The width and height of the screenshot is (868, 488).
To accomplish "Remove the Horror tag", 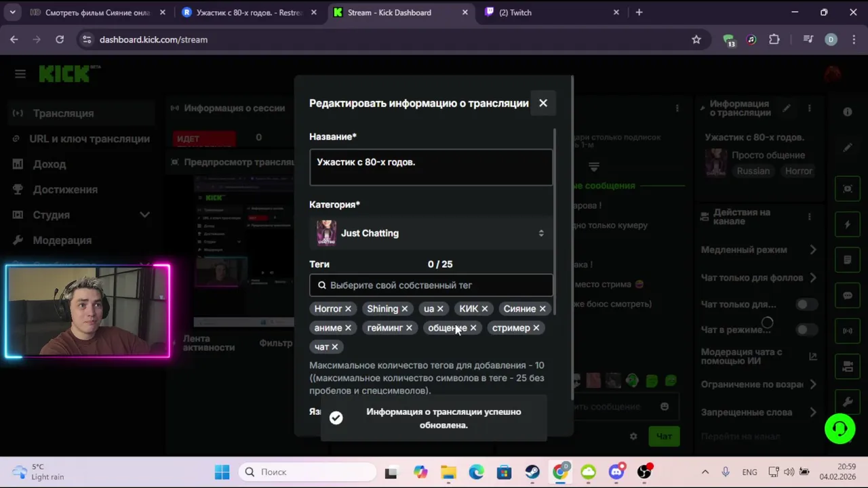I will (x=348, y=309).
